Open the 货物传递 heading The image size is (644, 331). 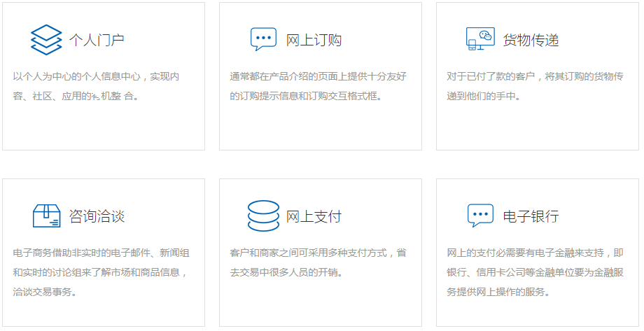[531, 40]
